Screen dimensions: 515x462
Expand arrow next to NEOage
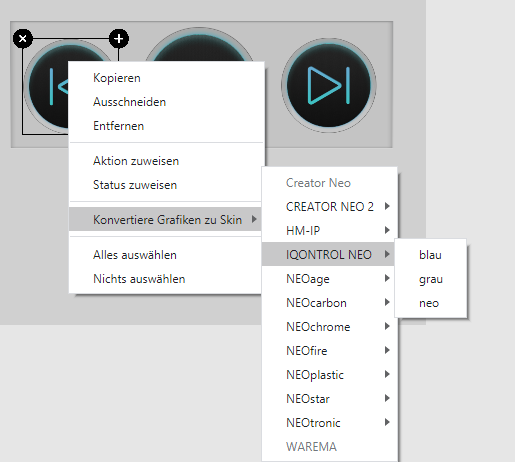coord(387,278)
